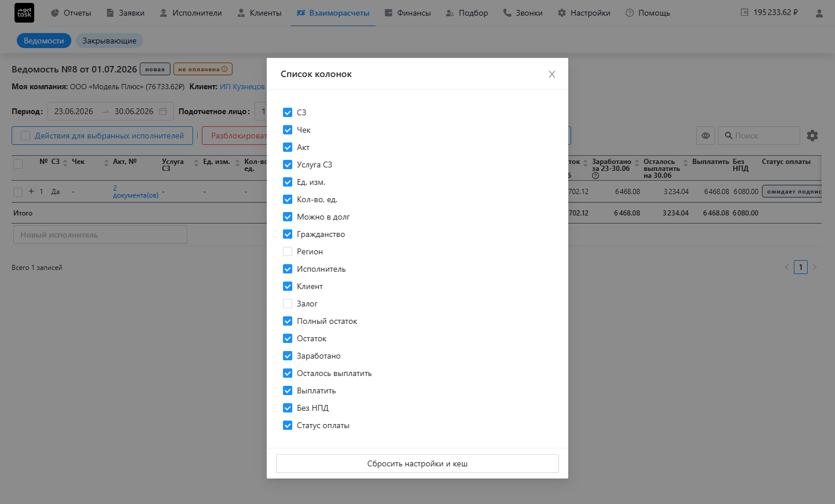Uncheck the Гражданство column checkbox
The height and width of the screenshot is (504, 835).
[288, 234]
